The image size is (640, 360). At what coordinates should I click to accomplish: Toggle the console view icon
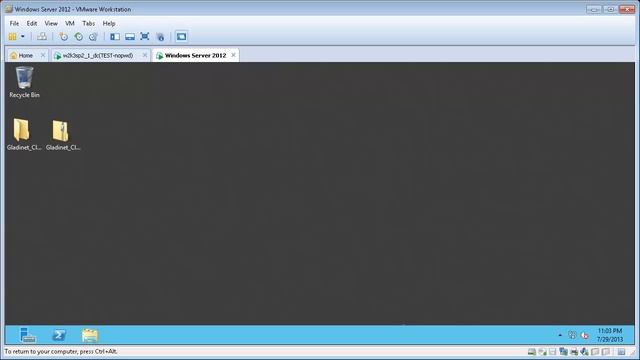point(181,37)
